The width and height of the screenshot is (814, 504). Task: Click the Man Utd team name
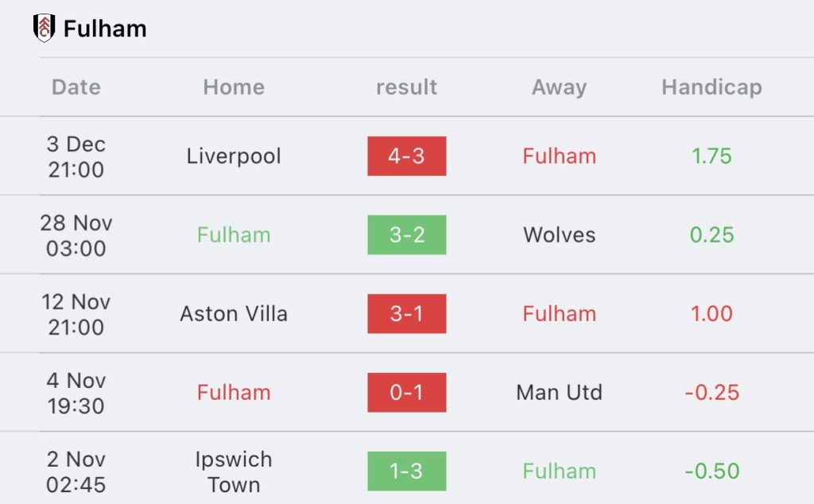[559, 393]
